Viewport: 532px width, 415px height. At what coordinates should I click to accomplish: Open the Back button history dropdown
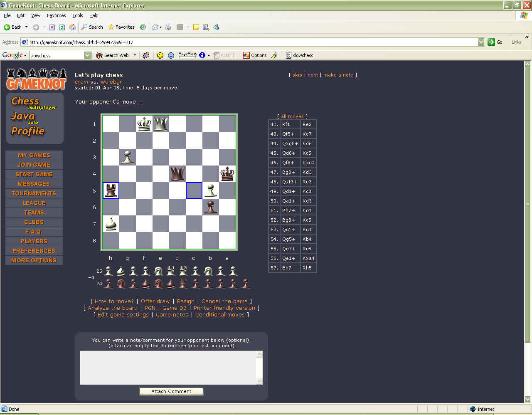26,27
